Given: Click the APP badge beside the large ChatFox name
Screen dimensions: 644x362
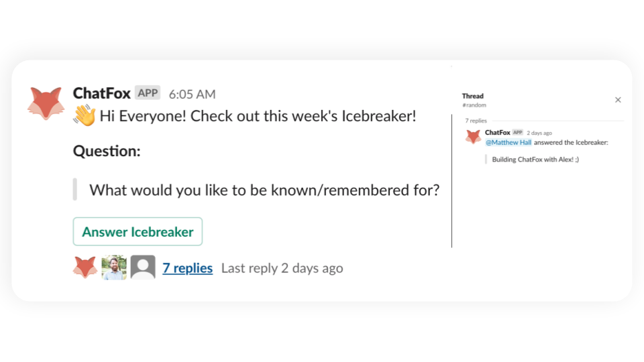Looking at the screenshot, I should pyautogui.click(x=148, y=93).
